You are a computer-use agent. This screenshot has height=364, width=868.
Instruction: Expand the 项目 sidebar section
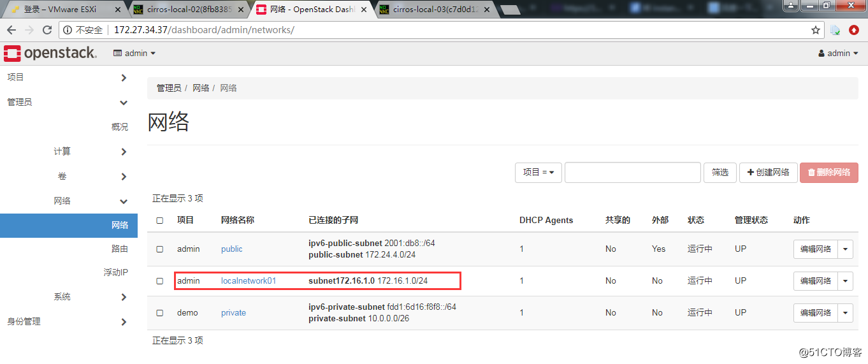tap(69, 77)
